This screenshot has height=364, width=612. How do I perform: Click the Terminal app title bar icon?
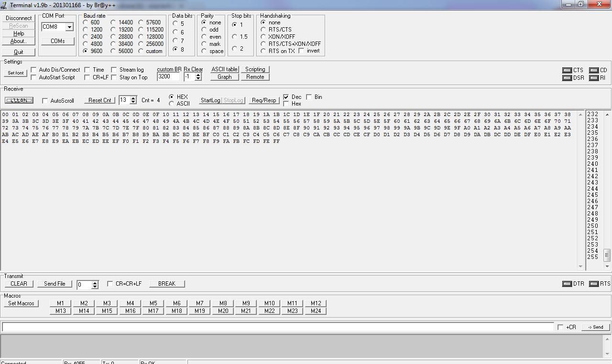[x=4, y=5]
